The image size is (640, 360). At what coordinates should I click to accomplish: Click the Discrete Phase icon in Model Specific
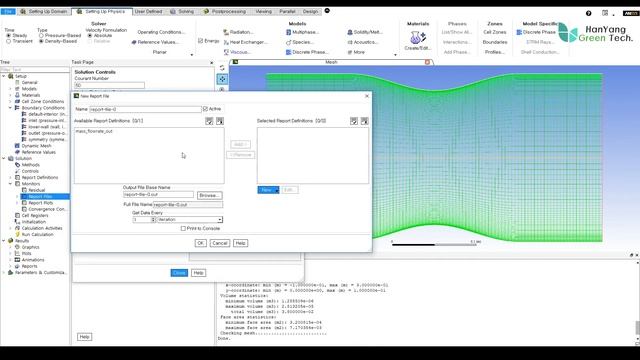click(x=519, y=32)
